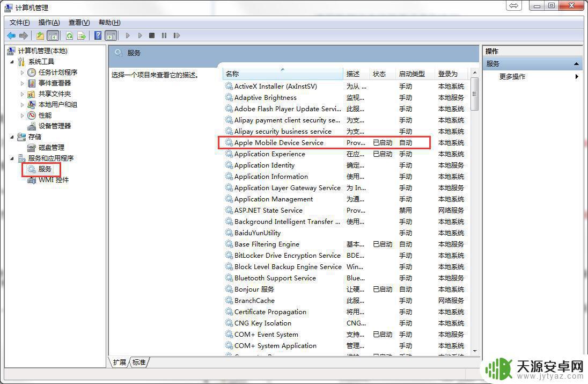This screenshot has height=384, width=588.
Task: Click the 任务计划程序 clock icon
Action: [x=32, y=73]
